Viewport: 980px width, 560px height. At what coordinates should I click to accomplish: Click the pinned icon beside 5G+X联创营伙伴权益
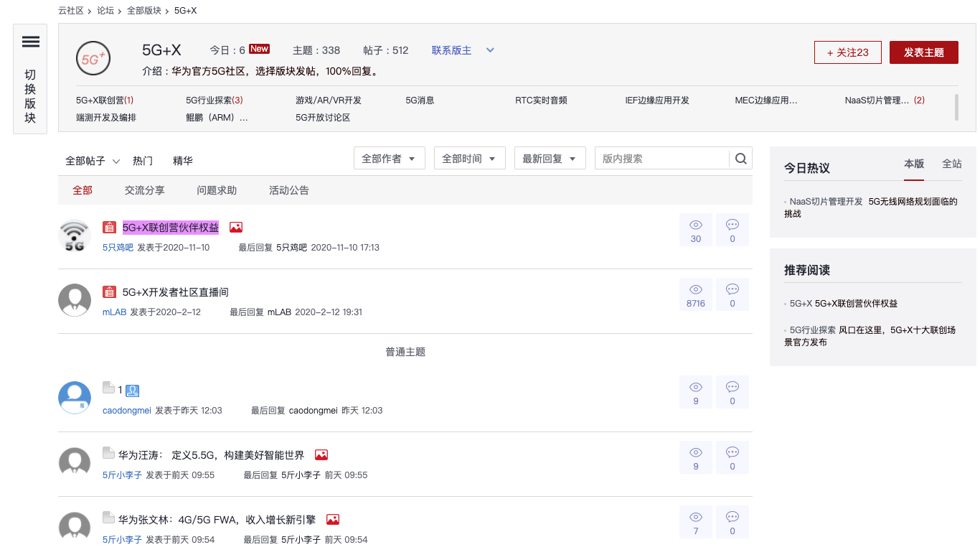click(109, 228)
